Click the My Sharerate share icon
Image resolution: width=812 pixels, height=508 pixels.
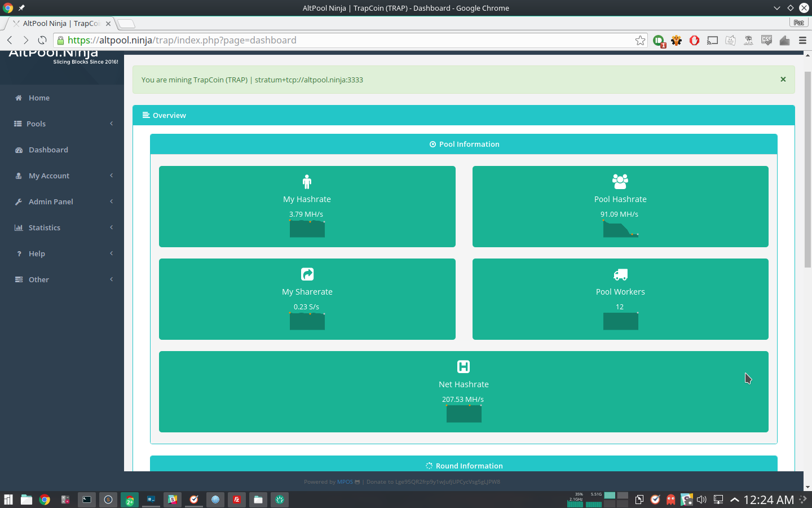(x=307, y=274)
